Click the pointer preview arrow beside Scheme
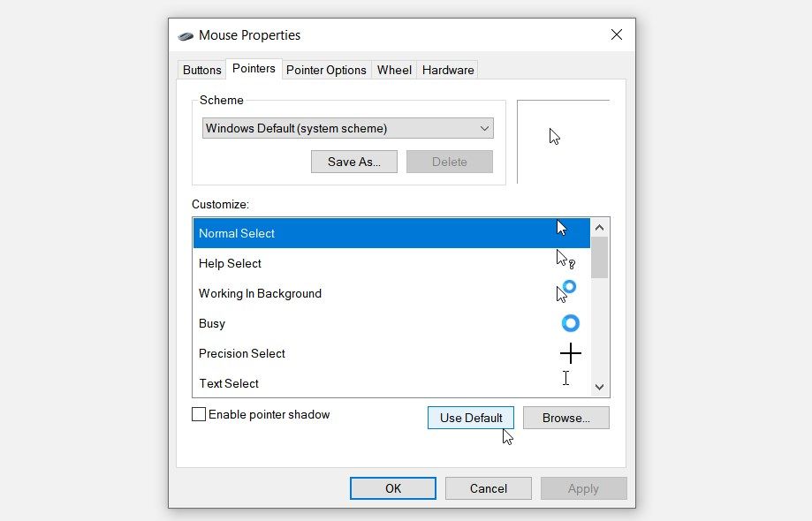Image resolution: width=812 pixels, height=521 pixels. [x=555, y=137]
